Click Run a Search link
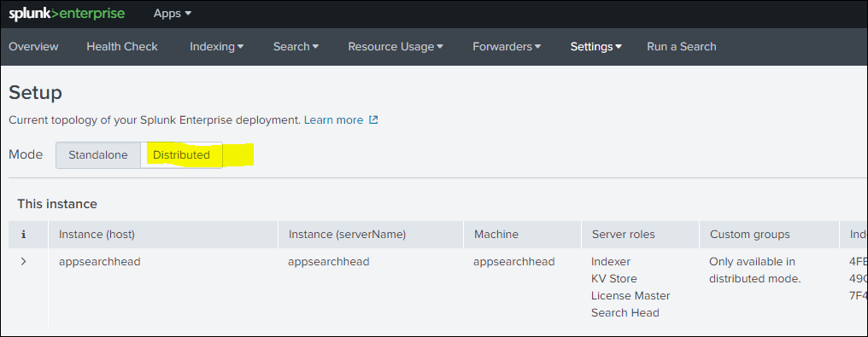Image resolution: width=868 pixels, height=337 pixels. [682, 47]
